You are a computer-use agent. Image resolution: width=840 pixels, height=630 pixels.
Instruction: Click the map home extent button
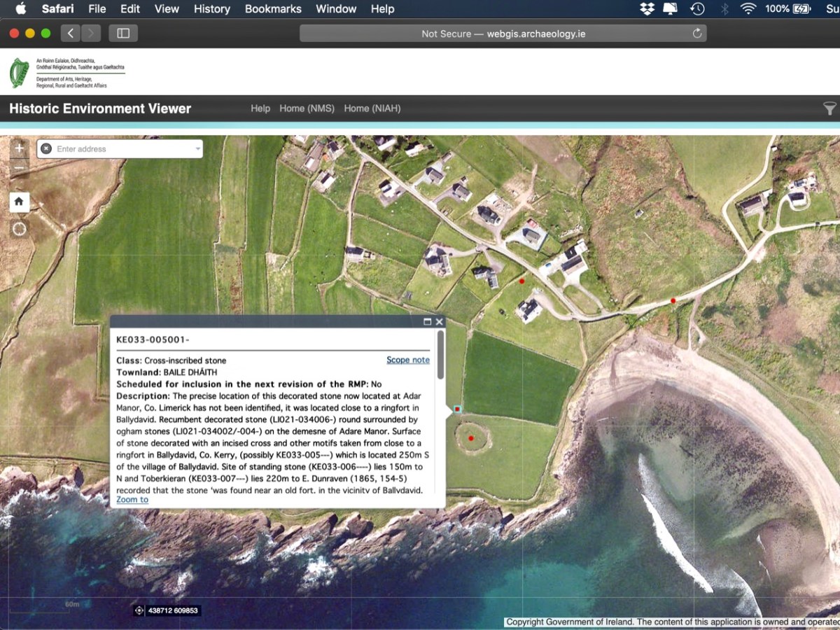(x=19, y=202)
